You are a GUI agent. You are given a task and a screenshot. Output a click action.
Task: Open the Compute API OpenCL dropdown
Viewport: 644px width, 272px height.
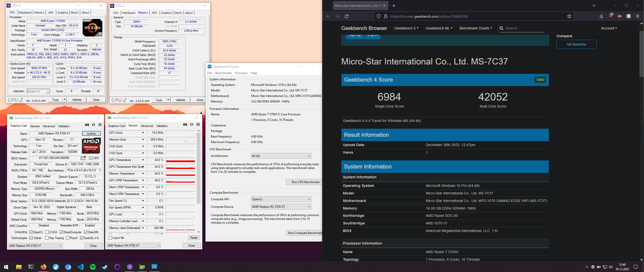pos(281,199)
